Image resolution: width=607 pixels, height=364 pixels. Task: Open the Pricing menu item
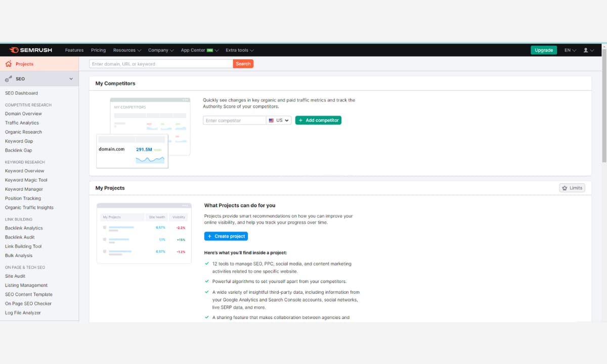click(x=98, y=50)
